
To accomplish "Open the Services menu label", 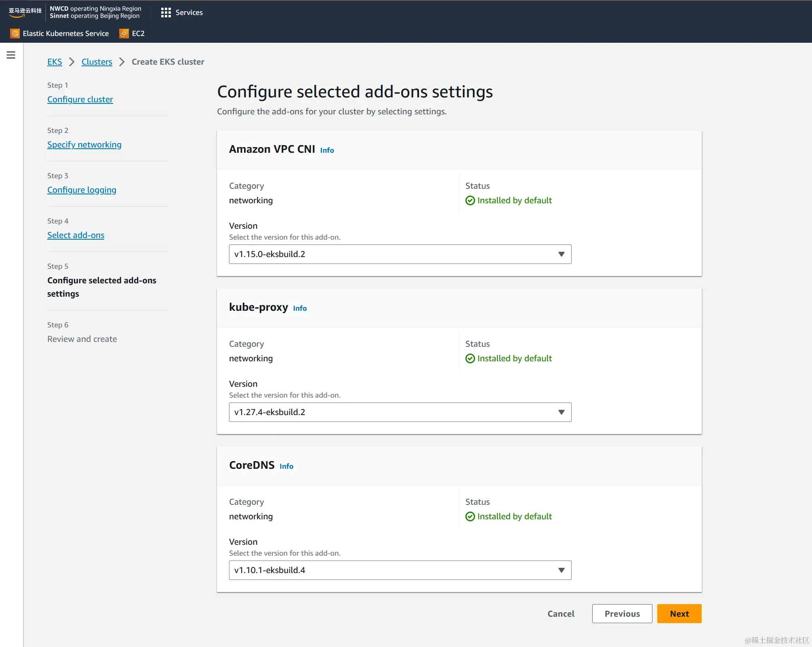I will coord(189,13).
